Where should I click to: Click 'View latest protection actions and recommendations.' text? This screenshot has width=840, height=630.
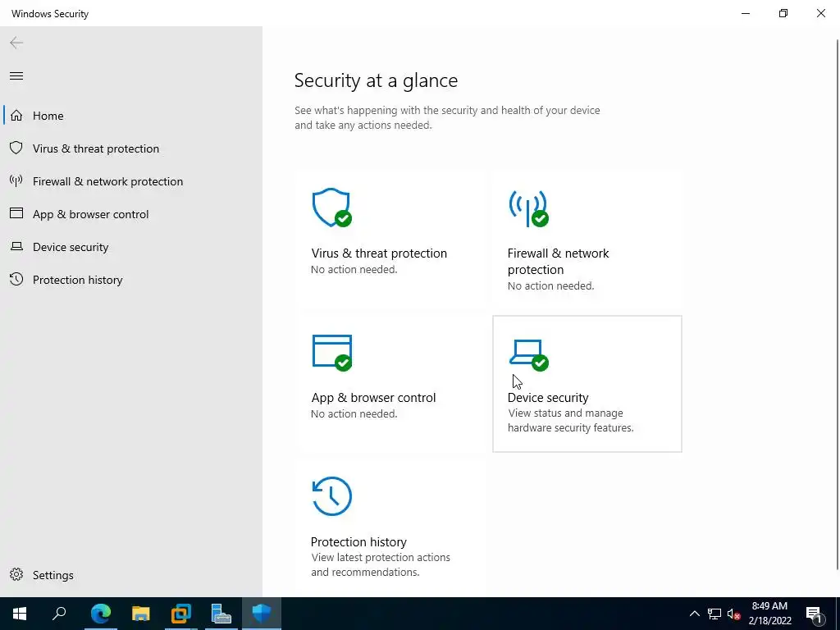pos(381,564)
